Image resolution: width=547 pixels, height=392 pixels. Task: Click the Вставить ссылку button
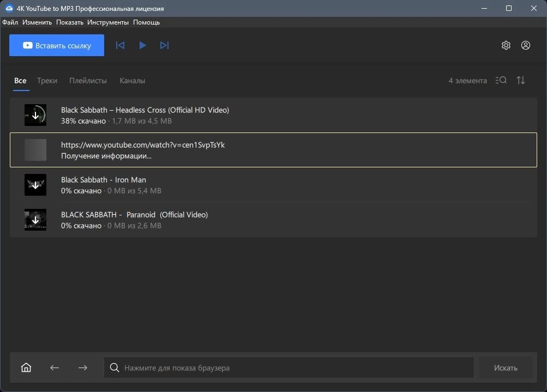(57, 45)
